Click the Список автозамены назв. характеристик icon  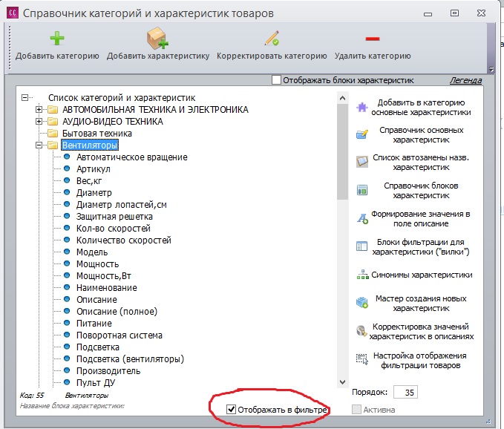point(362,162)
